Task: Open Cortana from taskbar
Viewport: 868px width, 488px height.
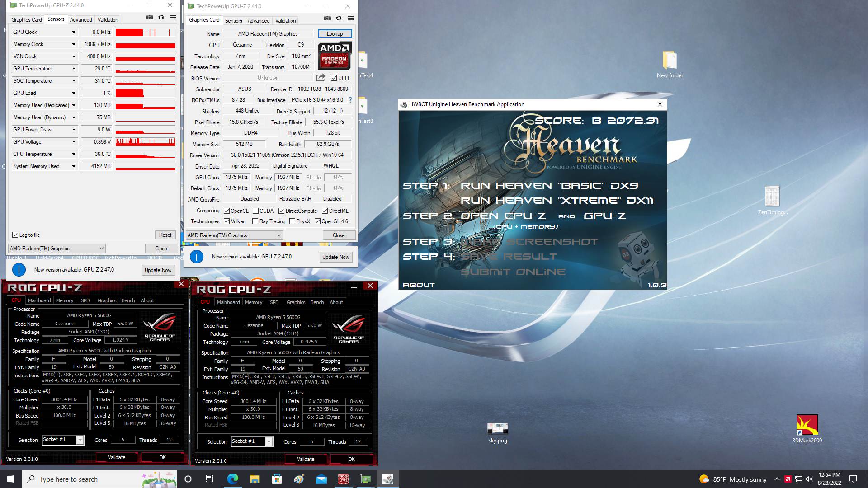Action: pos(188,479)
